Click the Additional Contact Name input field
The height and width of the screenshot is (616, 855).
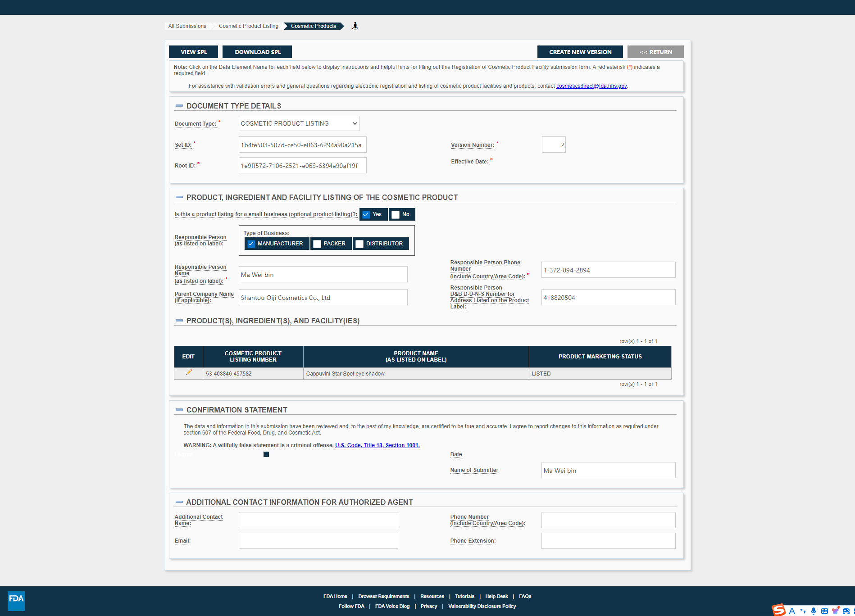pyautogui.click(x=318, y=520)
